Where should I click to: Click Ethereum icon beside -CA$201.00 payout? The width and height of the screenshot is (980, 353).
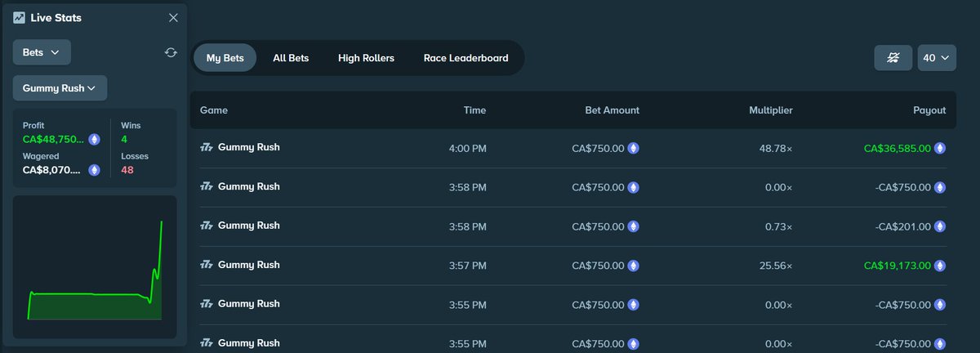coord(940,226)
